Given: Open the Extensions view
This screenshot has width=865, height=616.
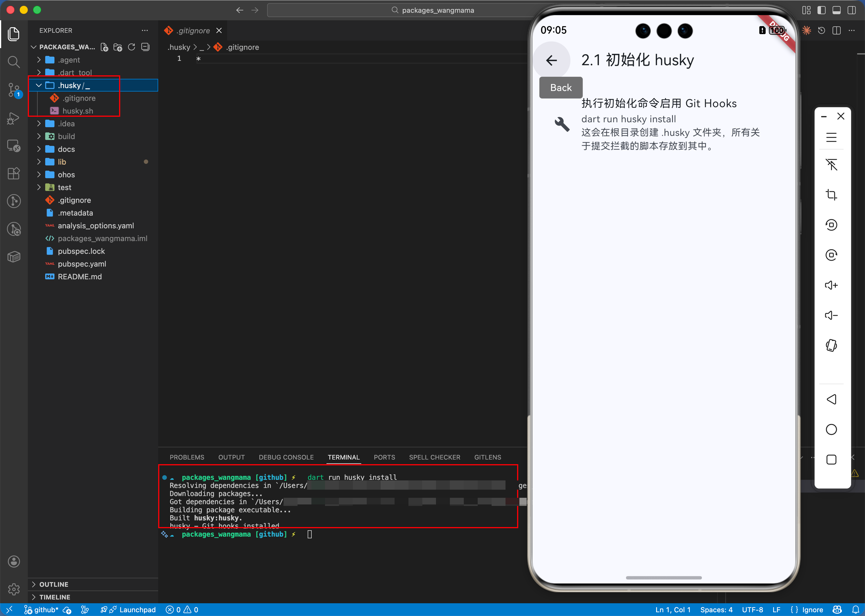Looking at the screenshot, I should [x=14, y=173].
